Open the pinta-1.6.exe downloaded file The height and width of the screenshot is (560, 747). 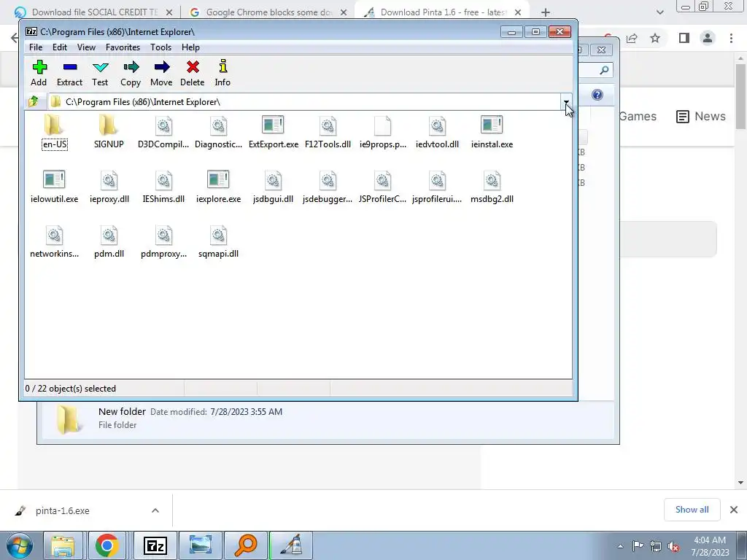(62, 510)
